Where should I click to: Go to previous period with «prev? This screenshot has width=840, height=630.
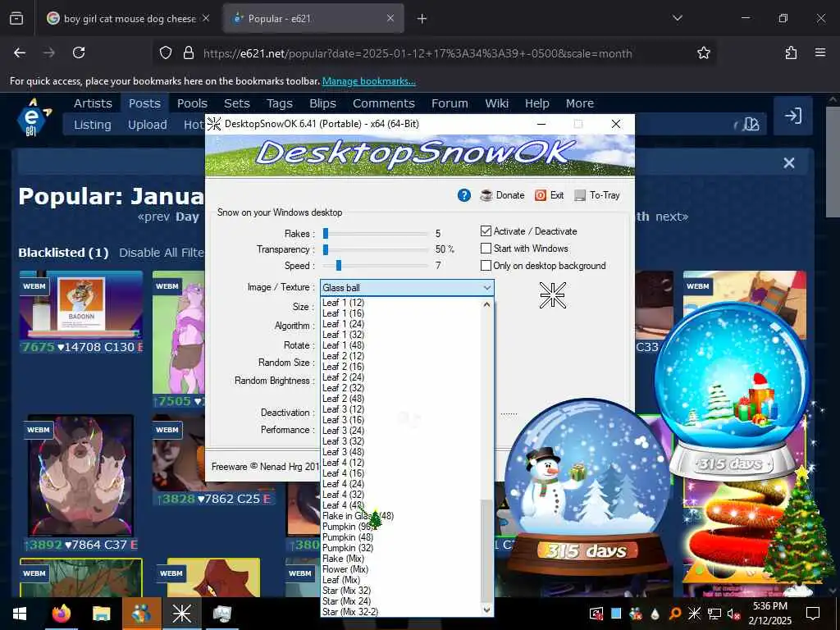pos(153,217)
